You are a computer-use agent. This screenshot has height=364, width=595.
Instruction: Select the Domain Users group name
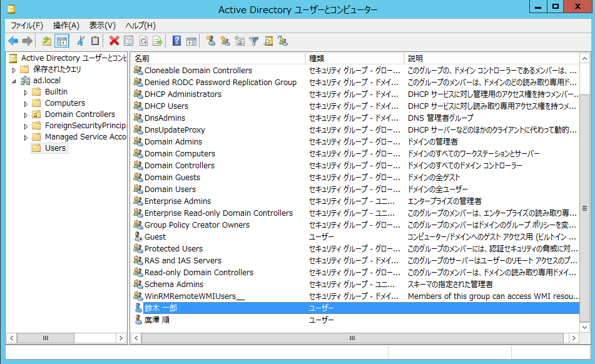point(170,190)
